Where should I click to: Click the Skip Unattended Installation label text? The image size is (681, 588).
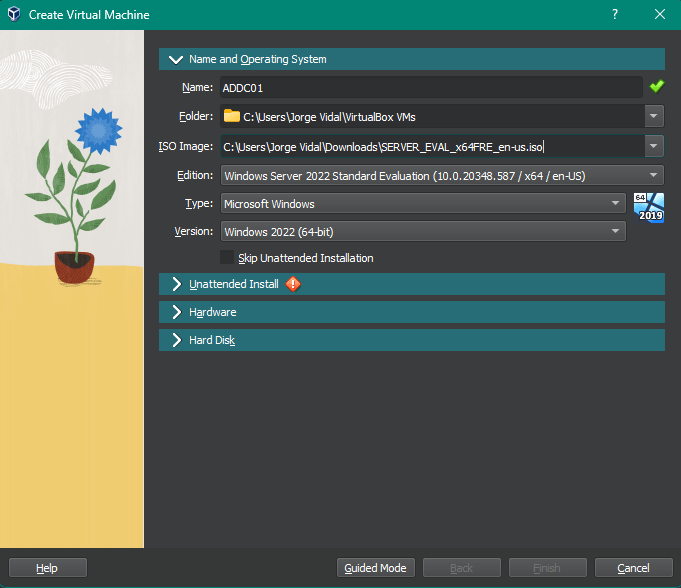coord(306,258)
